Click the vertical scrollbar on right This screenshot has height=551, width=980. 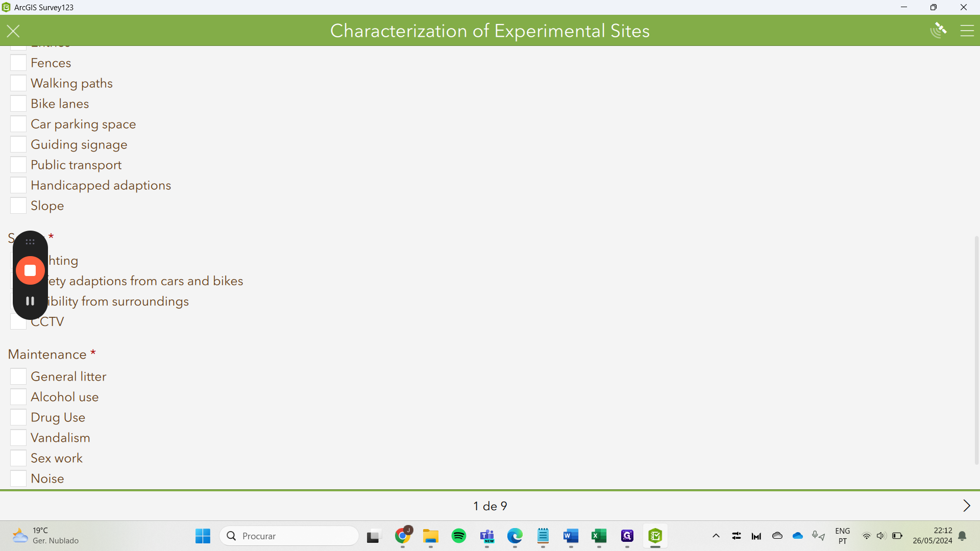coord(976,349)
